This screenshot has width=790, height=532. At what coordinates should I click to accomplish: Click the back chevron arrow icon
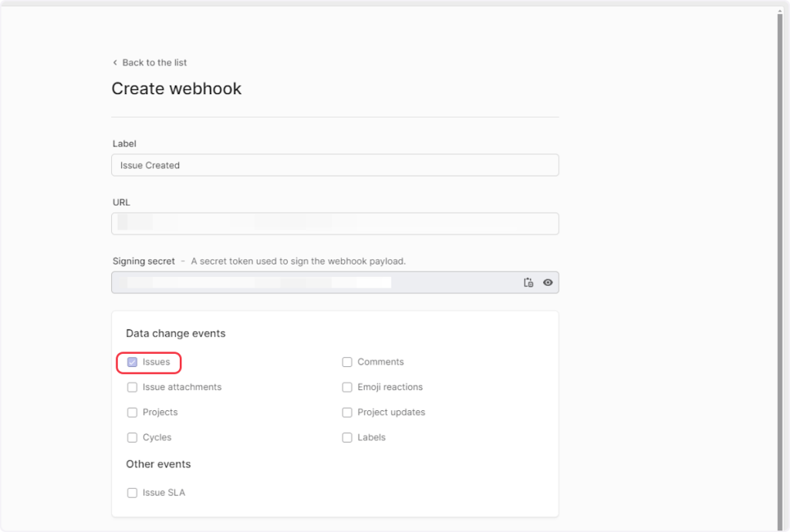click(x=115, y=62)
